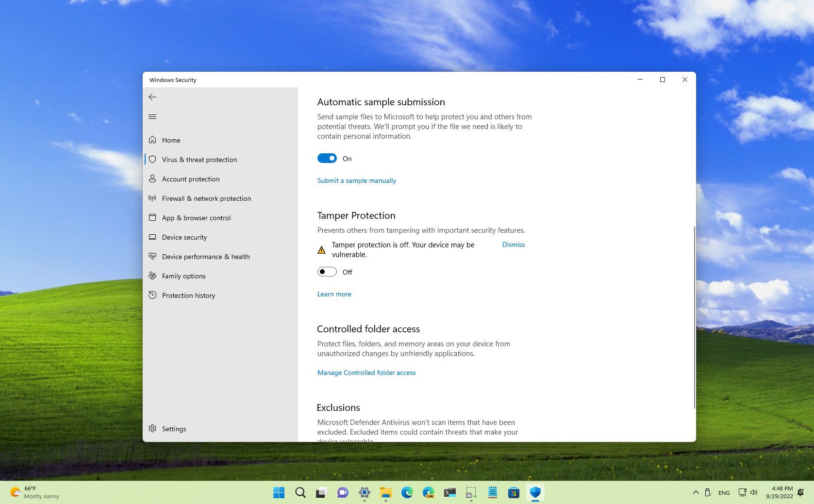Click the back arrow in Windows Security
Viewport: 814px width, 504px height.
tap(152, 97)
